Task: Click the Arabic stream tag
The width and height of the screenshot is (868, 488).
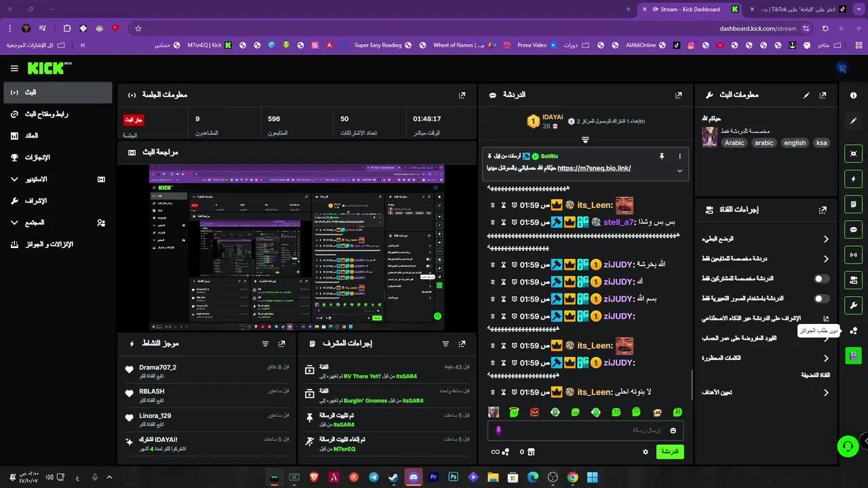Action: [x=734, y=143]
